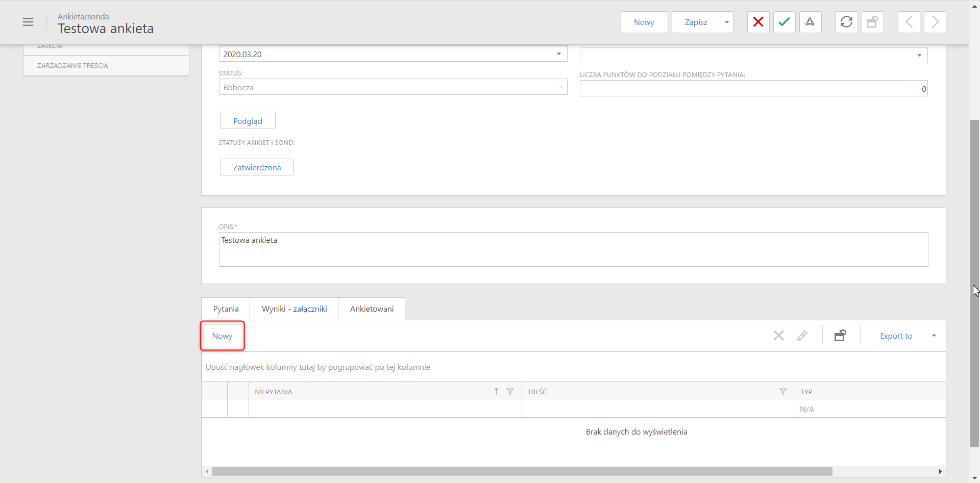Click the grid layout icon beside Export to
This screenshot has height=483, width=980.
point(840,336)
